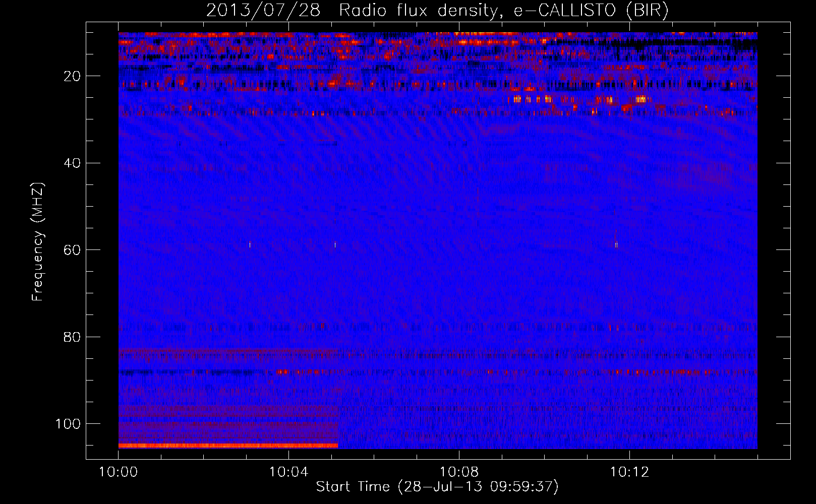Click the plot title "2013/07/28 Radio flux density, e-CALLISTO (BIR)"

[437, 11]
